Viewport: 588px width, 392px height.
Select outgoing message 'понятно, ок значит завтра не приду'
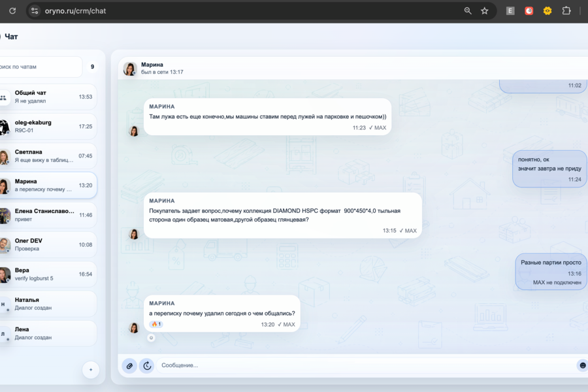549,169
